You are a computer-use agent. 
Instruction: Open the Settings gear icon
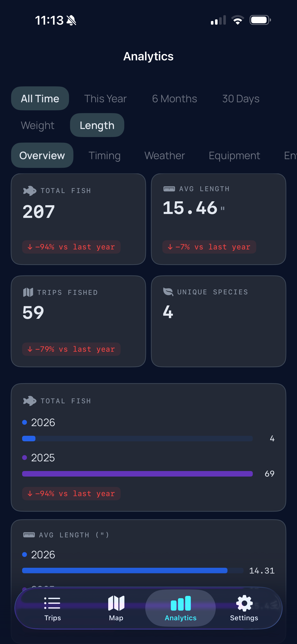tap(244, 603)
